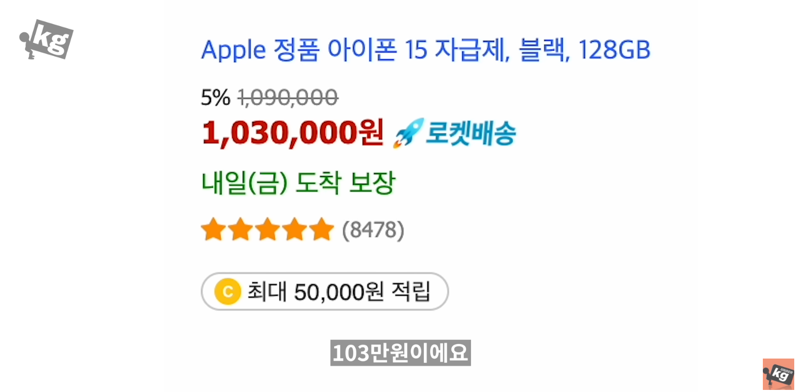Click the green 내일(금) 도착 보장 text
Image resolution: width=800 pixels, height=392 pixels.
[x=298, y=183]
